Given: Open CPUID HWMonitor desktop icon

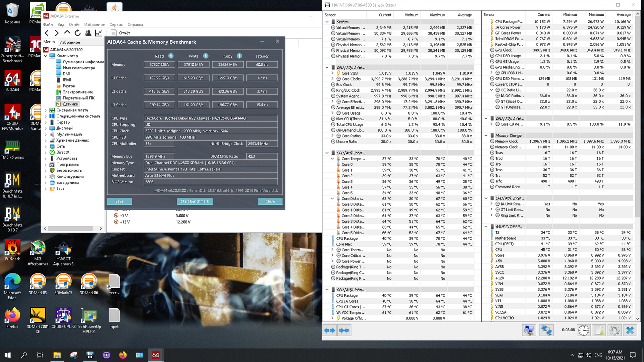Looking at the screenshot, I should (12, 117).
